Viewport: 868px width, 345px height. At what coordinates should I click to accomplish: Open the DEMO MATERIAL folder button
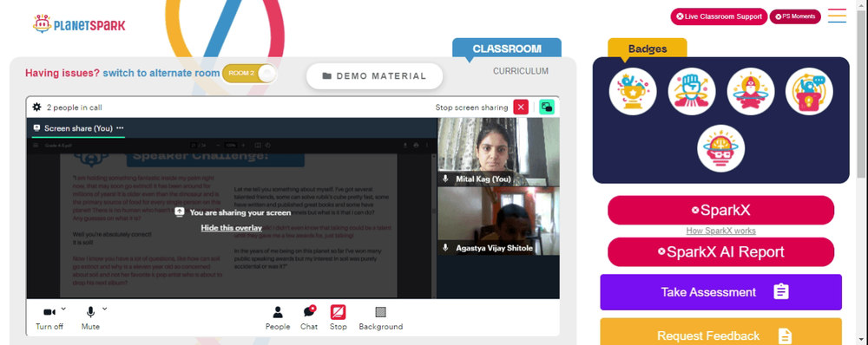[x=374, y=76]
